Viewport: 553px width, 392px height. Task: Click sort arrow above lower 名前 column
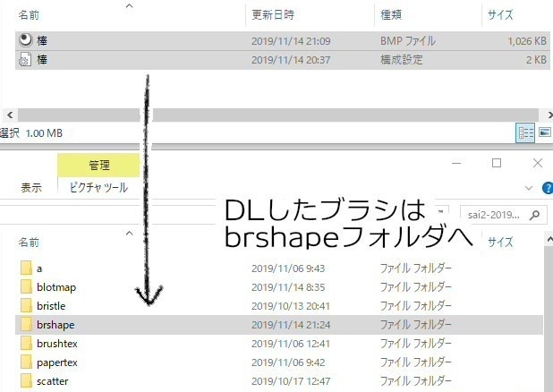(x=130, y=234)
